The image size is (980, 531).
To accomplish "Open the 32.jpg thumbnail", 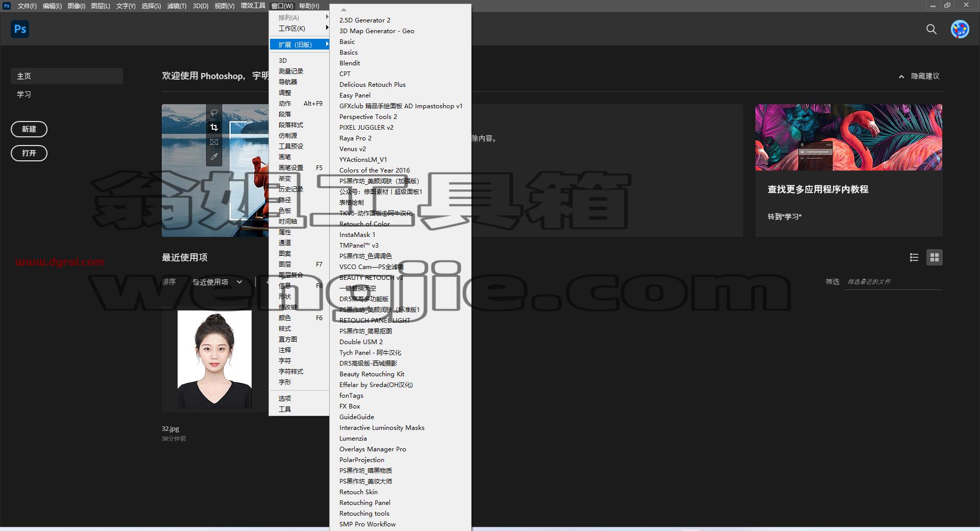I will click(x=214, y=359).
